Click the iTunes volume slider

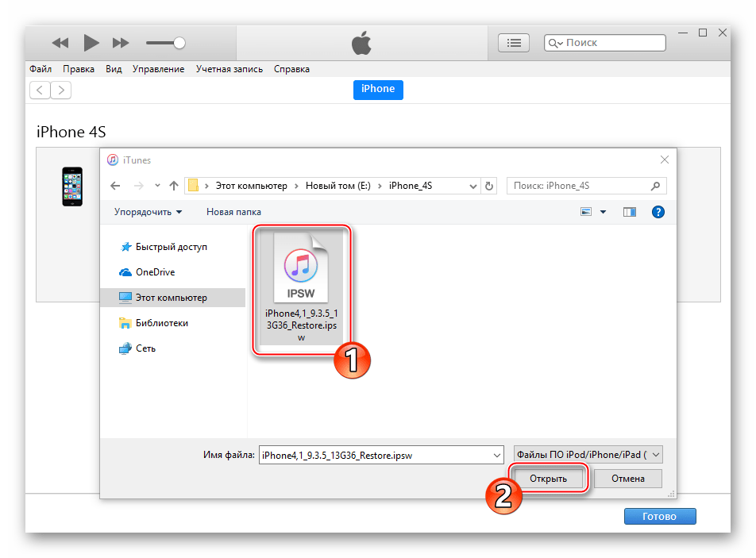(165, 43)
